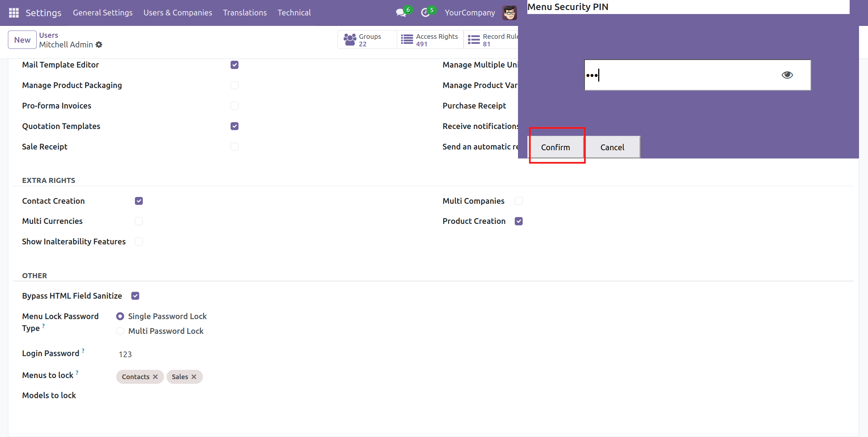
Task: Open the apps grid menu icon
Action: (14, 13)
